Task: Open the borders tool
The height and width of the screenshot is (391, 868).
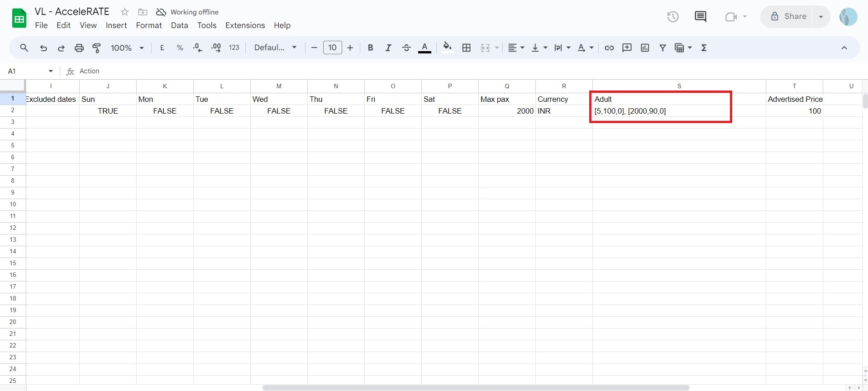Action: click(467, 48)
